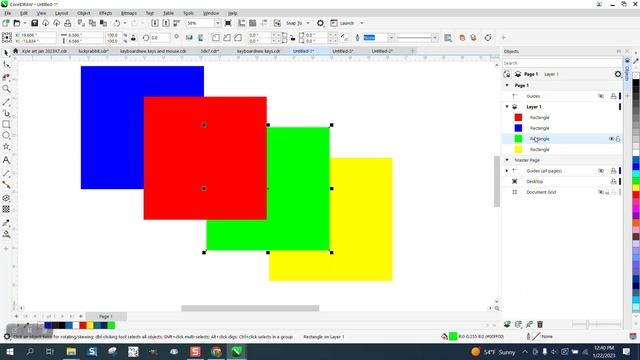The image size is (640, 360).
Task: Toggle eye icon on selected green Rectangle
Action: [611, 139]
